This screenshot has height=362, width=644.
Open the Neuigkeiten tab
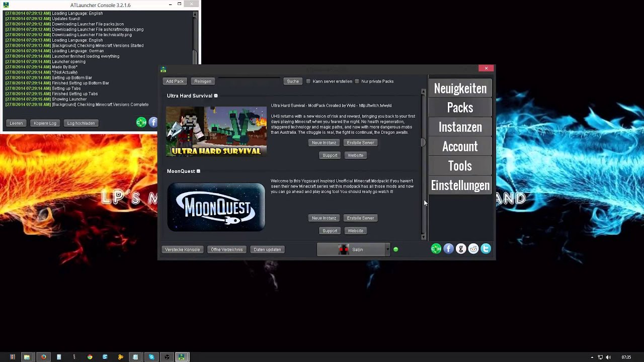tap(460, 88)
